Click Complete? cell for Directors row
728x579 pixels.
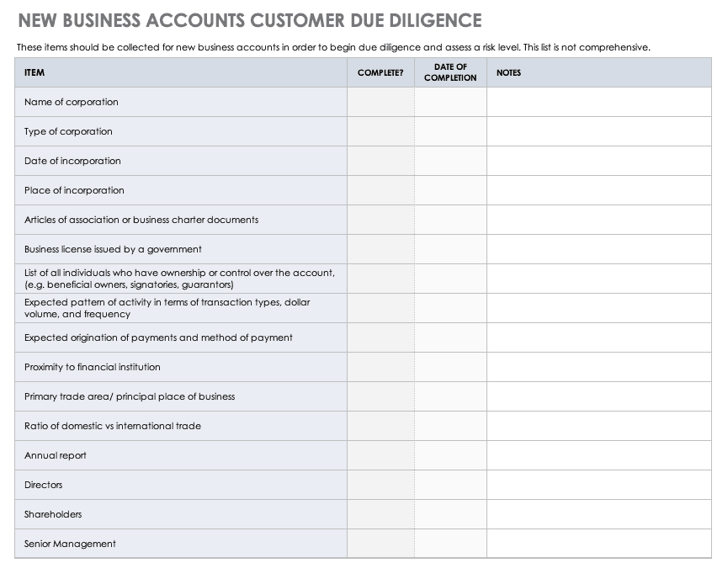[x=380, y=485]
